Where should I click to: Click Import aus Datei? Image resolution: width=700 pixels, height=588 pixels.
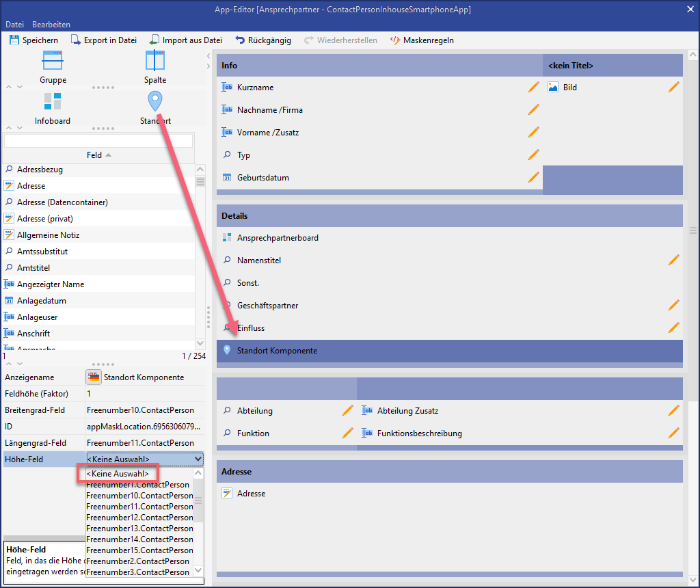pos(186,40)
